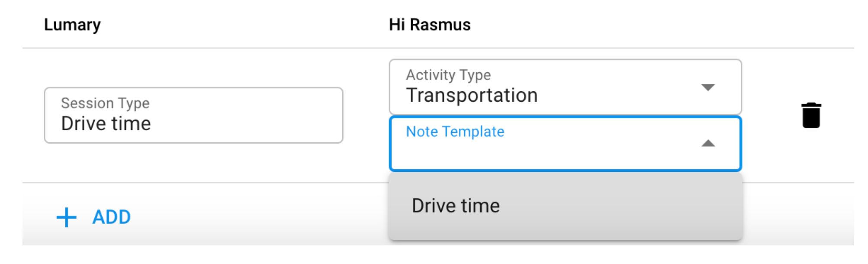This screenshot has height=264, width=868.
Task: Click the plus icon next to ADD
Action: (66, 217)
